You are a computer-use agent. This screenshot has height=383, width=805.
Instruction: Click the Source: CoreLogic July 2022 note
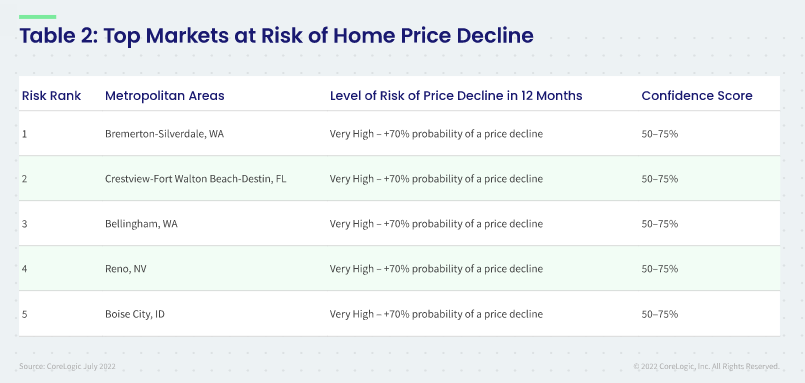[67, 367]
